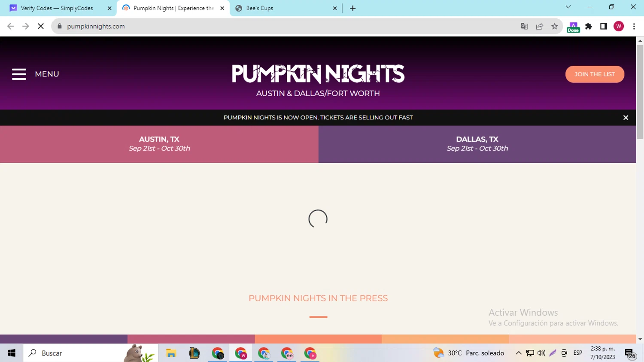View site information lock icon
Screen dimensions: 644x362
point(60,26)
